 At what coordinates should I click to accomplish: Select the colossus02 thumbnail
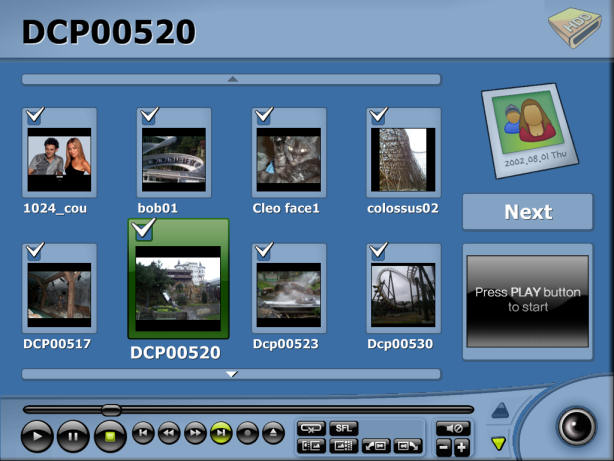click(403, 159)
